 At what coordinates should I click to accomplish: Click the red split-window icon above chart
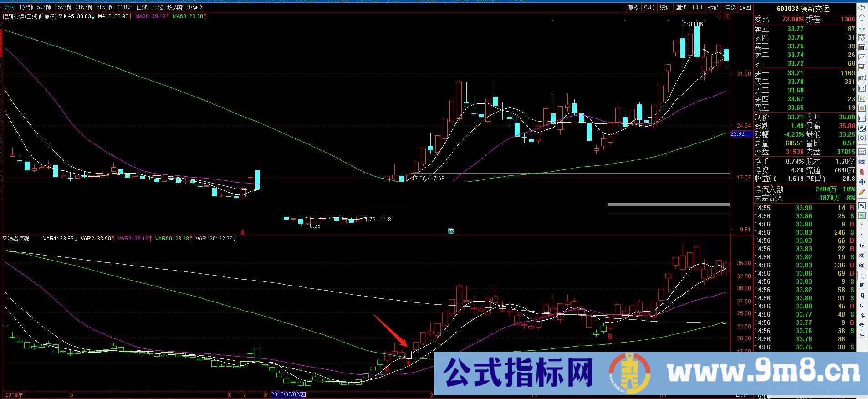tap(727, 17)
